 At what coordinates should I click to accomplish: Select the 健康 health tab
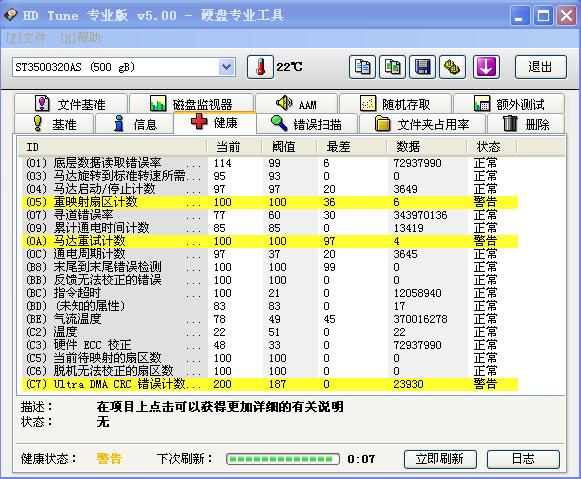tap(215, 122)
